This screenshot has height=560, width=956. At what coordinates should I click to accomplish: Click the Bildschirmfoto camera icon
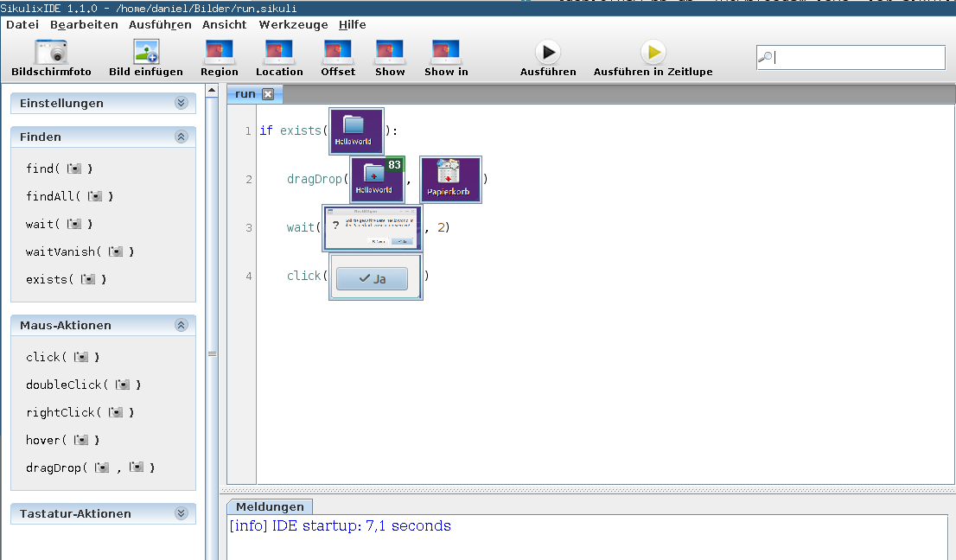point(51,53)
